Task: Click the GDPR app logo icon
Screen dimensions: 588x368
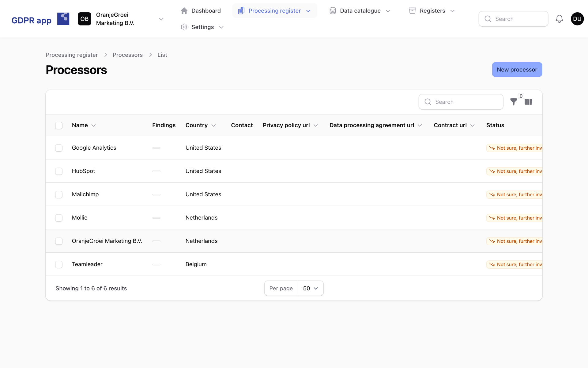Action: (x=63, y=19)
